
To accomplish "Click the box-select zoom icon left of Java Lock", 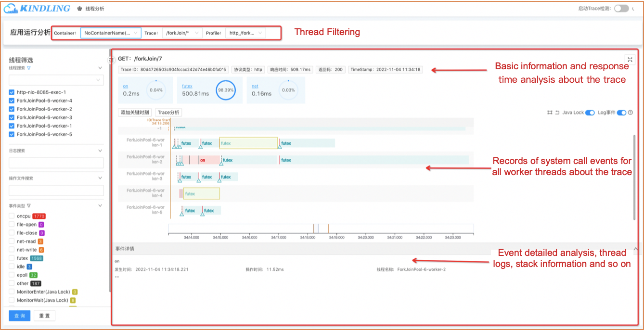I will pyautogui.click(x=549, y=113).
